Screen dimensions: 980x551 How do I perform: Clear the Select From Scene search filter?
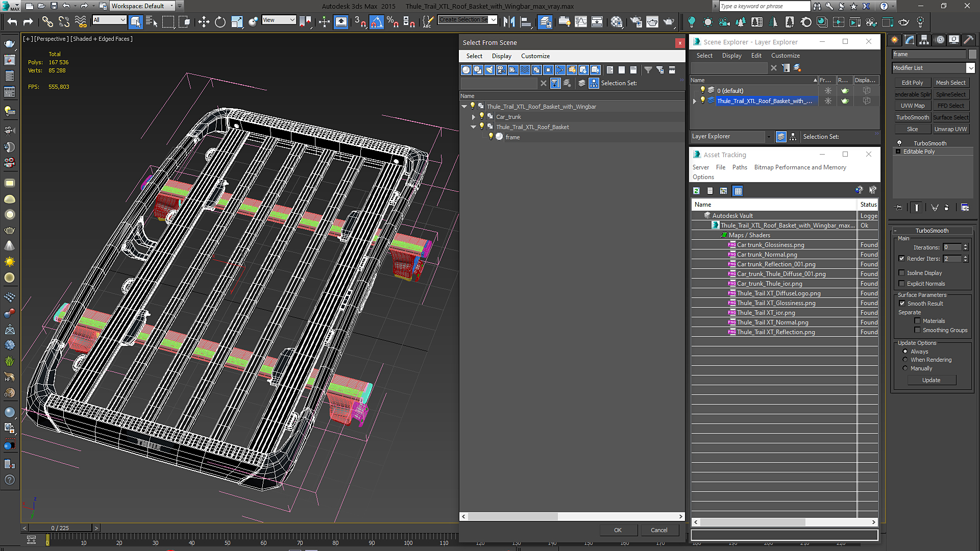pyautogui.click(x=543, y=83)
